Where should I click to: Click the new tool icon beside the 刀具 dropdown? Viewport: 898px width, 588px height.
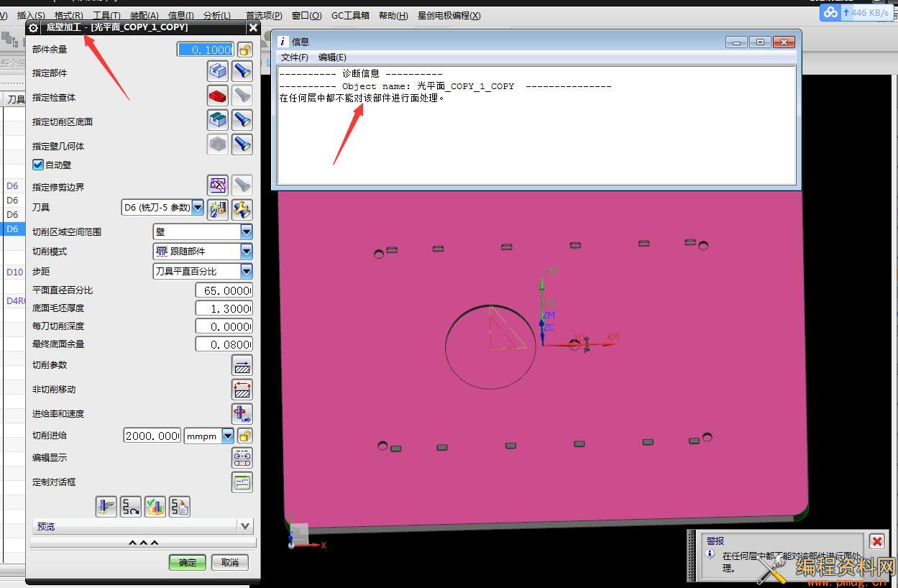[218, 209]
